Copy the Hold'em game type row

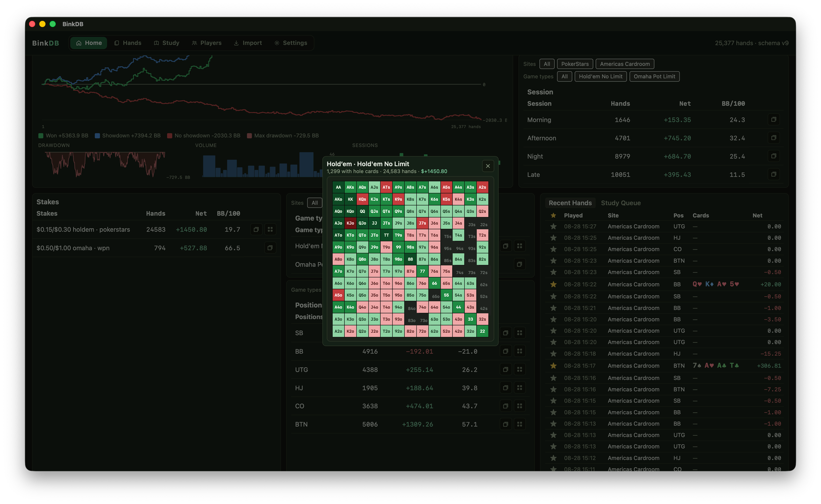pyautogui.click(x=505, y=246)
